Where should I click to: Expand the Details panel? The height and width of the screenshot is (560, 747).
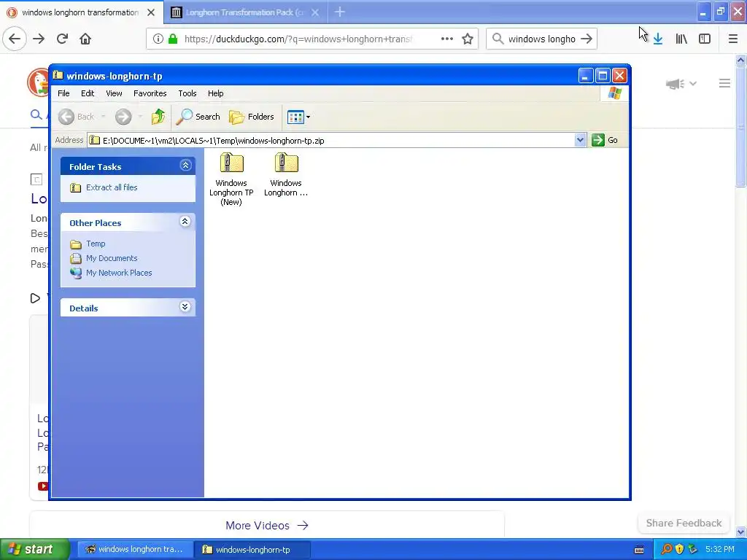(185, 307)
